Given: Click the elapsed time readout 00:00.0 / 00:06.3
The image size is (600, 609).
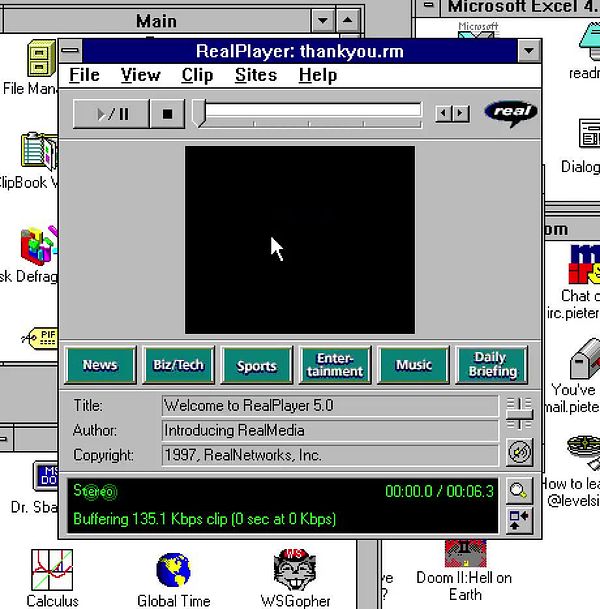Looking at the screenshot, I should tap(439, 492).
